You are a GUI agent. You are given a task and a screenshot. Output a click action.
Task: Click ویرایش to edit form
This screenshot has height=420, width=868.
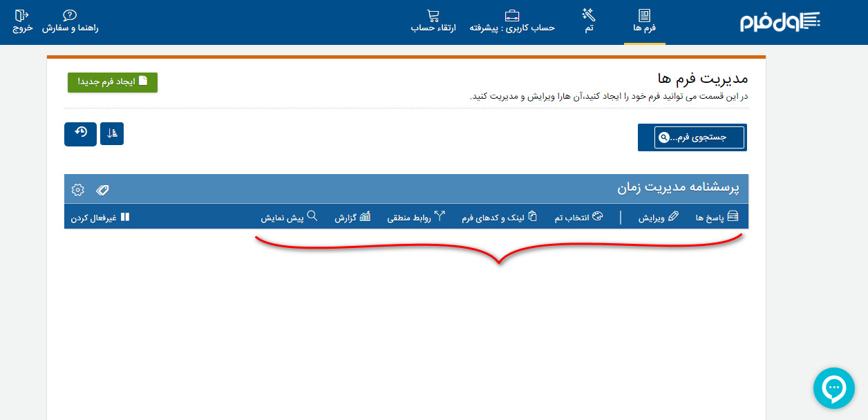(x=658, y=217)
